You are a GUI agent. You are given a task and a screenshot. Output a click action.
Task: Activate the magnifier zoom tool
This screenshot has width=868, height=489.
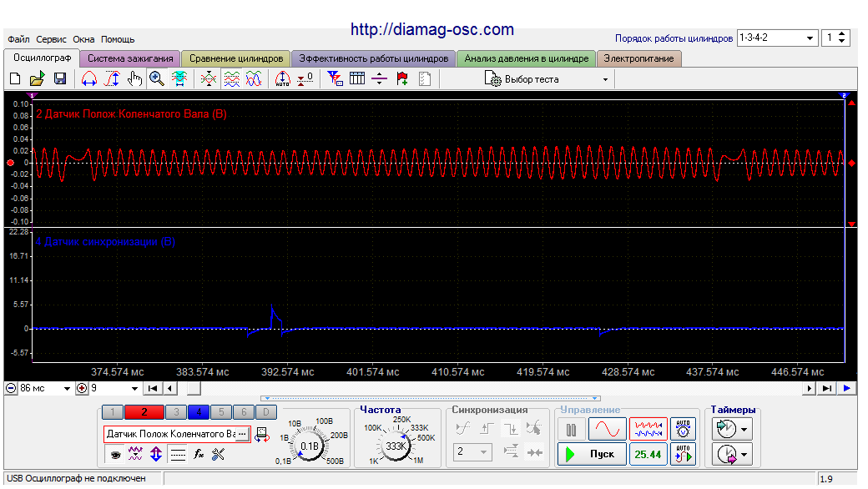tap(157, 79)
